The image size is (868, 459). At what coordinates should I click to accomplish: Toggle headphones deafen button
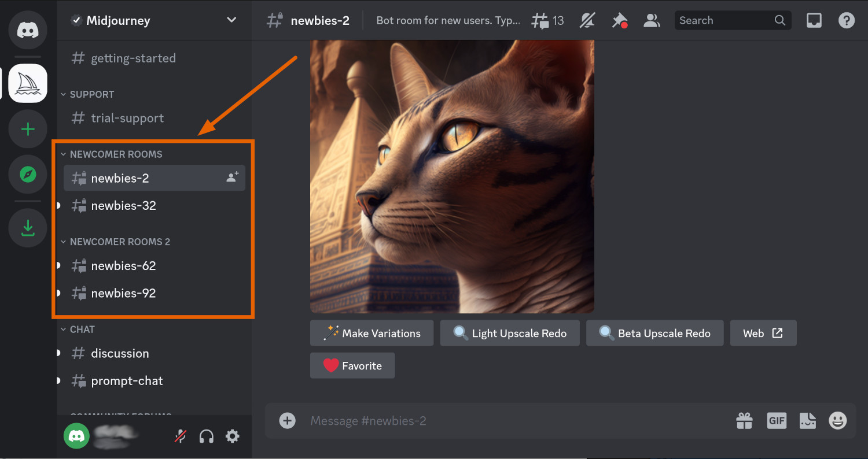(x=207, y=436)
